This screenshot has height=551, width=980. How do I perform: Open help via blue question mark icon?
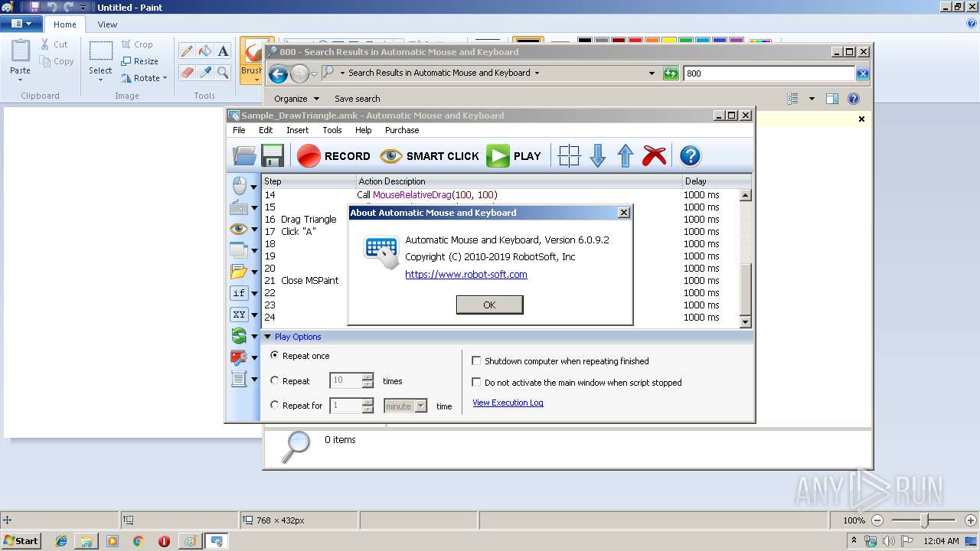(x=690, y=155)
